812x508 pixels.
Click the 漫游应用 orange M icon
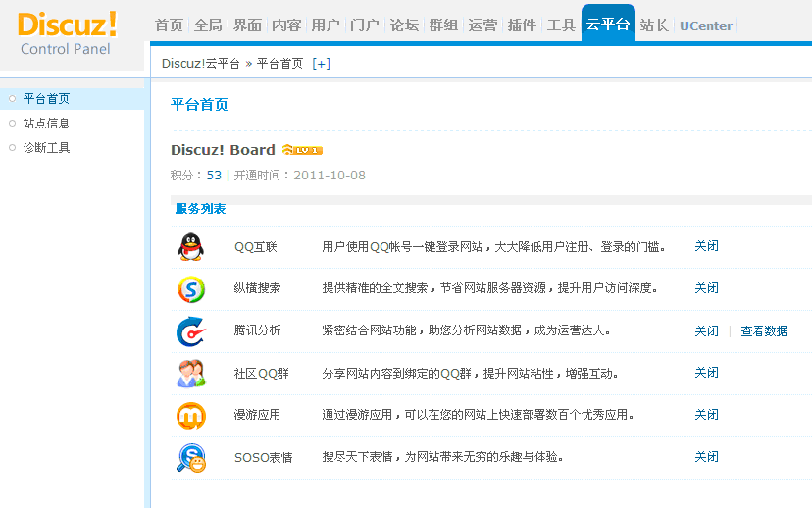click(x=191, y=415)
